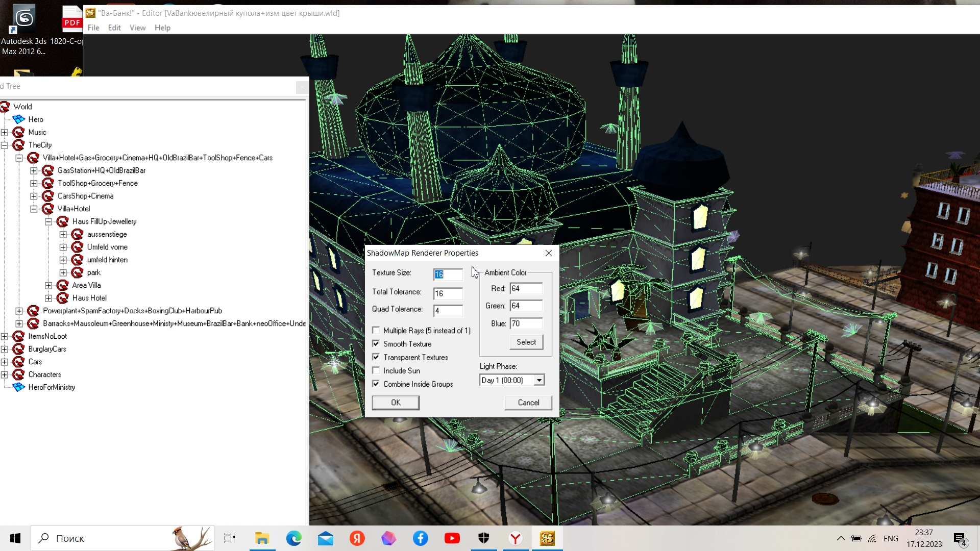Click the Total Tolerance input field

(x=448, y=293)
